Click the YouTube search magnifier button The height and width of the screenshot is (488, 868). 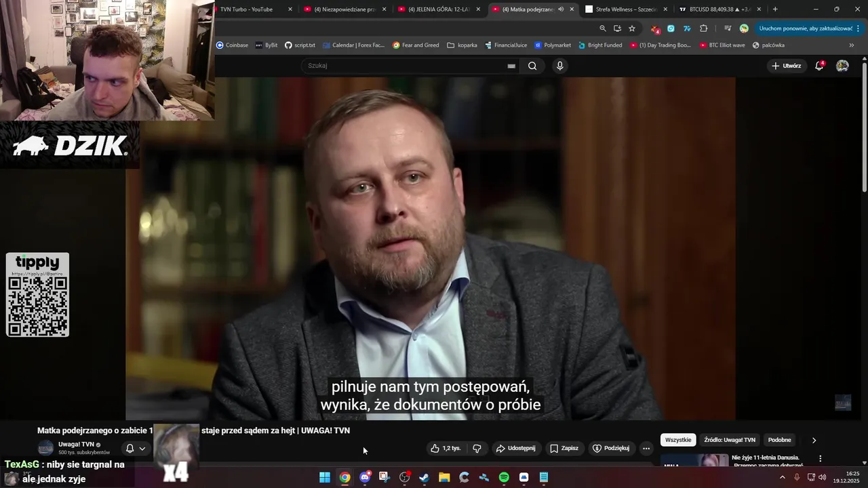click(x=532, y=66)
